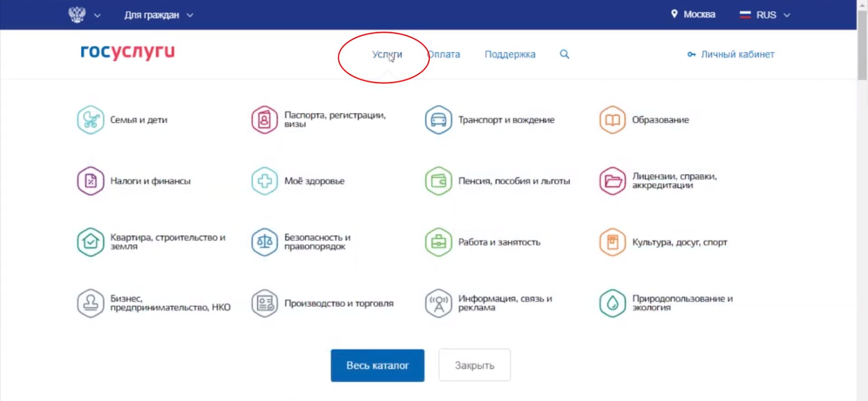
Task: Open the Личный кабинет link
Action: pyautogui.click(x=737, y=54)
